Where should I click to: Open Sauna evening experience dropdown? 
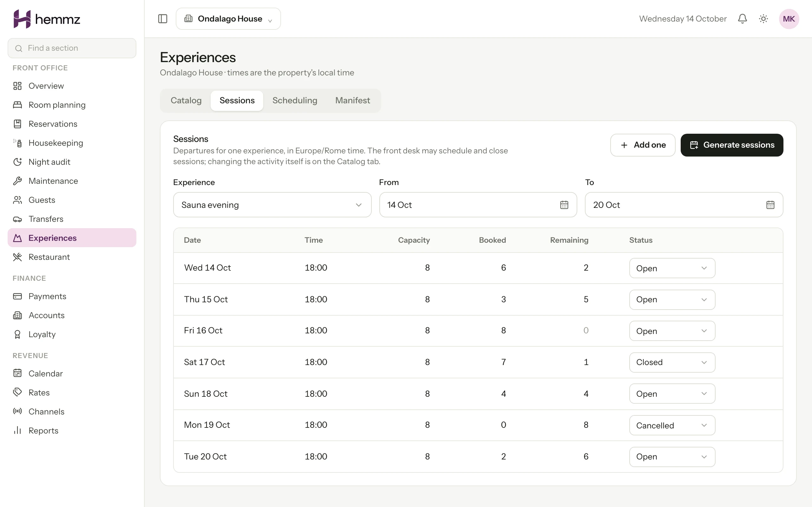pyautogui.click(x=272, y=205)
